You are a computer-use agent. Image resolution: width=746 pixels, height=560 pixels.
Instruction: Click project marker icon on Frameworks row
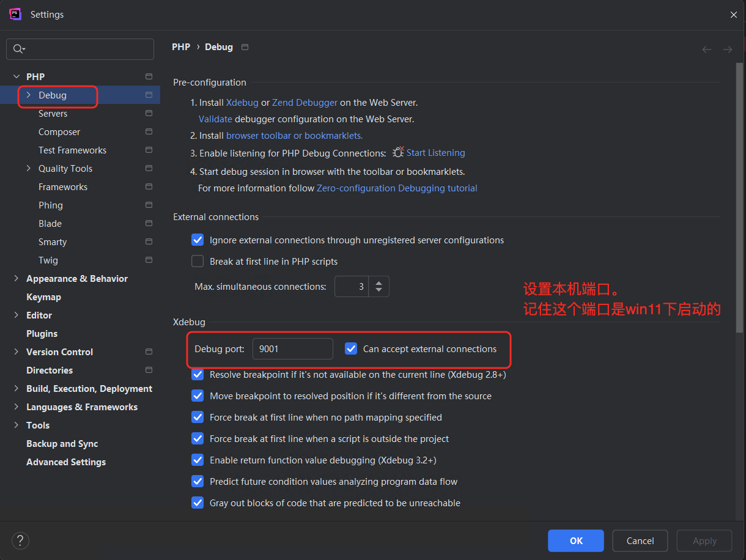point(149,186)
